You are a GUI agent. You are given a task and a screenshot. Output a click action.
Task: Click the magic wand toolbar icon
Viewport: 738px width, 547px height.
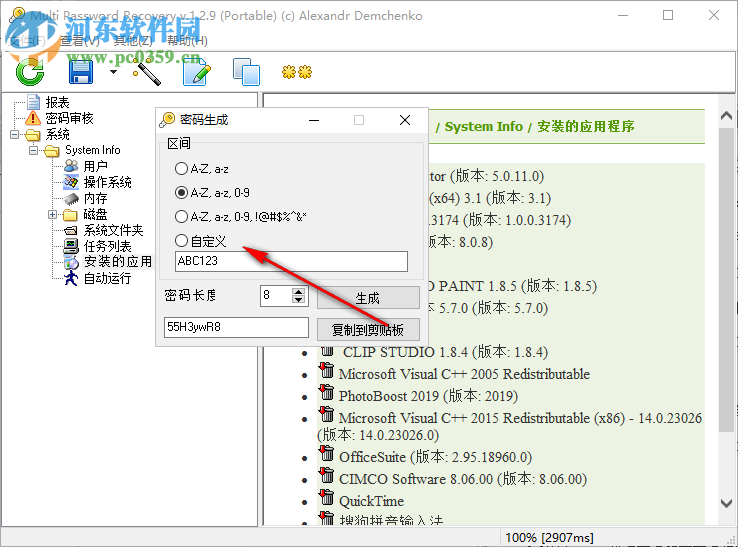pos(147,72)
